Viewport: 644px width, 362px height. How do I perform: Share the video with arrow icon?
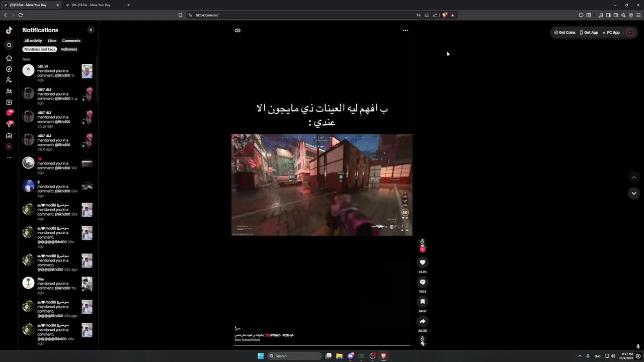point(423,321)
